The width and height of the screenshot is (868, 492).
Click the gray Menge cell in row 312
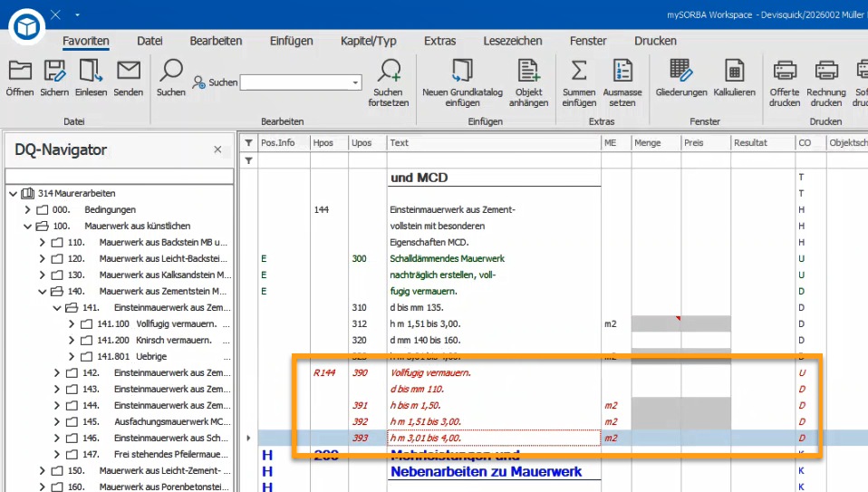(x=656, y=323)
